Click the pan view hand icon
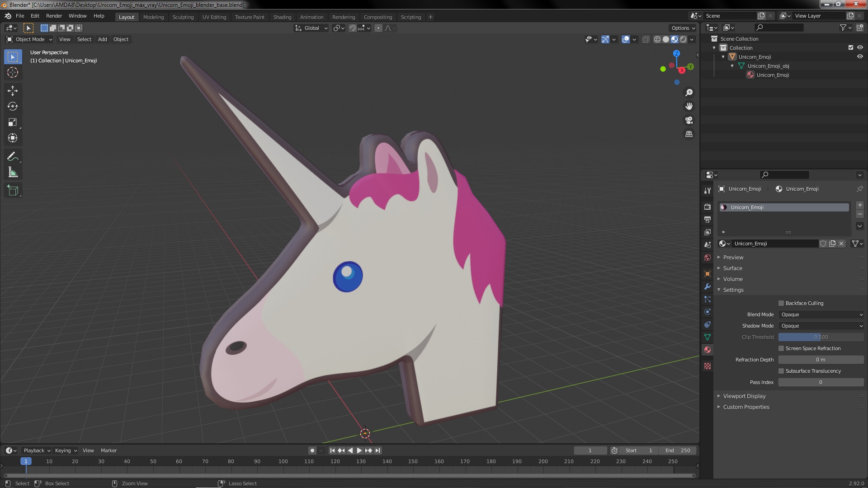 pos(689,106)
